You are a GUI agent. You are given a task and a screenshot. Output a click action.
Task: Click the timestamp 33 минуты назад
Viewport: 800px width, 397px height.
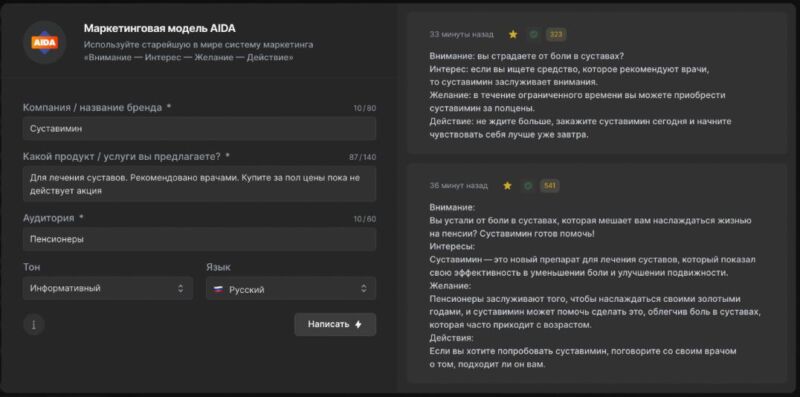(462, 34)
